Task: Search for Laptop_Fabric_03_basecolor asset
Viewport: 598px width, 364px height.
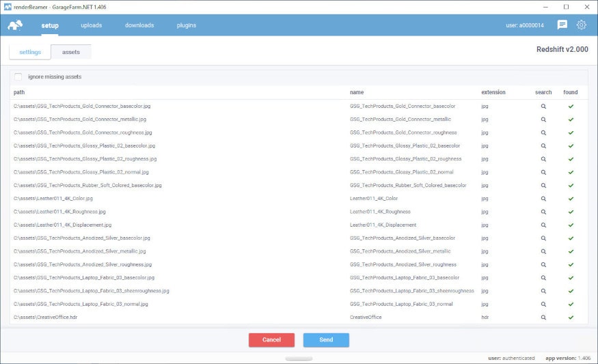Action: pos(543,278)
